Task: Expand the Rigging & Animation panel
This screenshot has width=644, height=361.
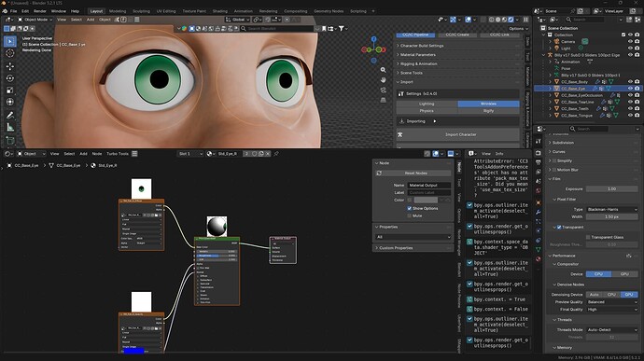Action: point(458,63)
